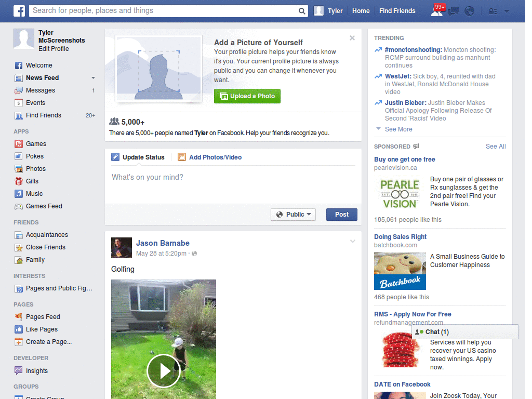Click the Events calendar icon
Viewport: 532px width, 399px height.
tap(19, 103)
